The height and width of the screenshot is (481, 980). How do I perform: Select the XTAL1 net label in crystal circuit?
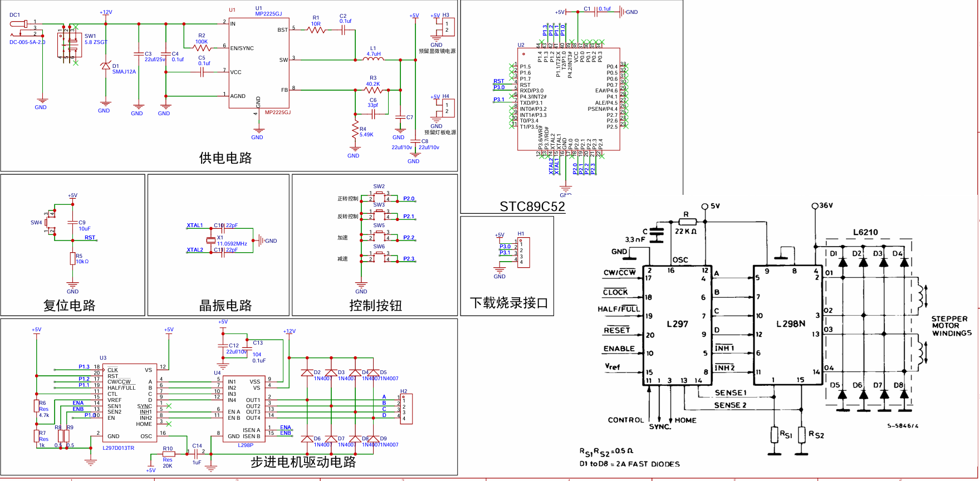tap(195, 225)
